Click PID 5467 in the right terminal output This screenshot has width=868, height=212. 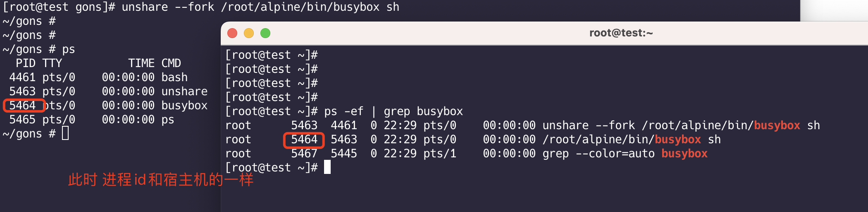coord(304,154)
